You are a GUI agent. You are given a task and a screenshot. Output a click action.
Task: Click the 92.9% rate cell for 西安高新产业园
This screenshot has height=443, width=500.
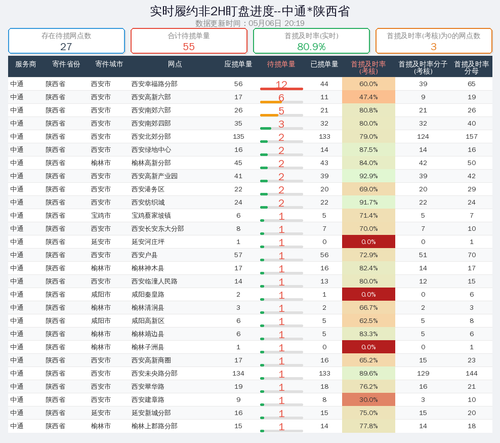coord(368,176)
